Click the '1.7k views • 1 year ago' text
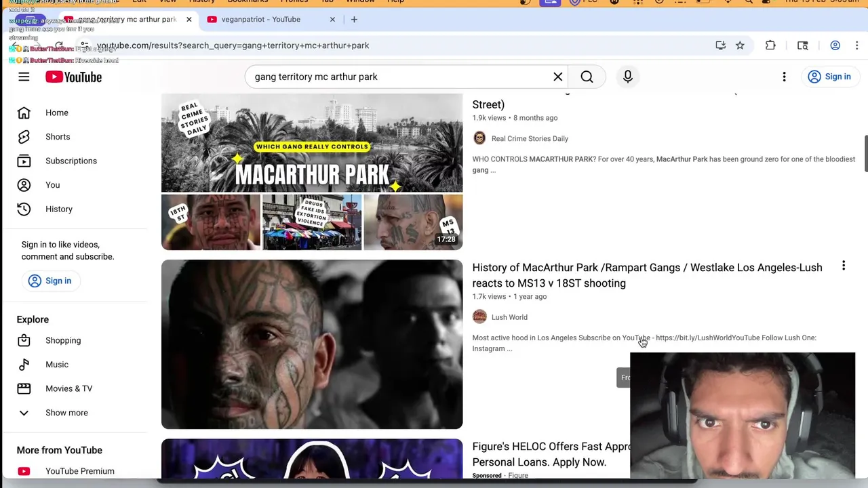The width and height of the screenshot is (868, 488). (x=509, y=297)
